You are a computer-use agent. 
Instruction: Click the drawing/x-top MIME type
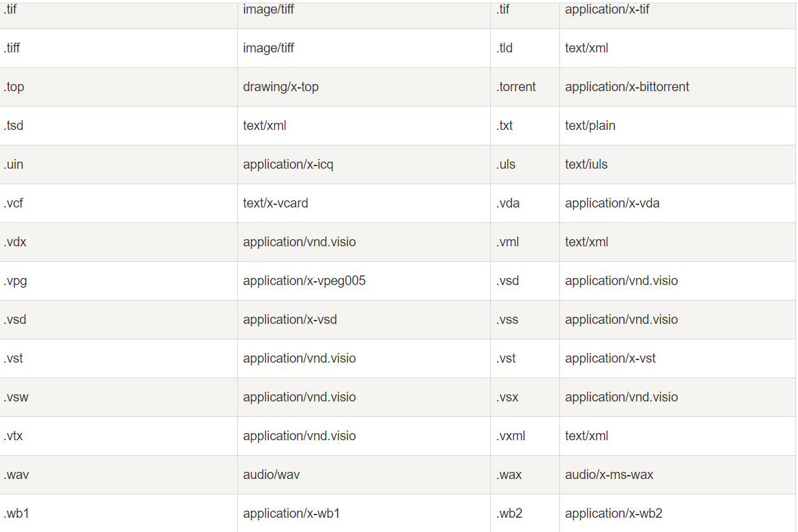click(x=364, y=87)
